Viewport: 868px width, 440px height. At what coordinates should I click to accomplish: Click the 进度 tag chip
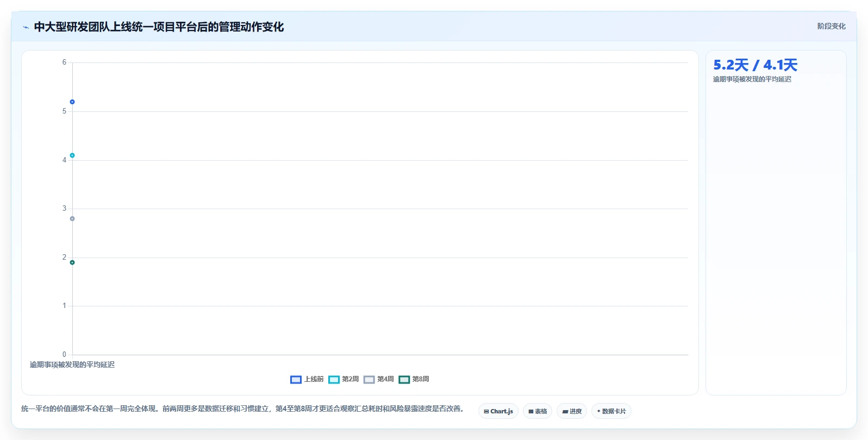tap(572, 411)
